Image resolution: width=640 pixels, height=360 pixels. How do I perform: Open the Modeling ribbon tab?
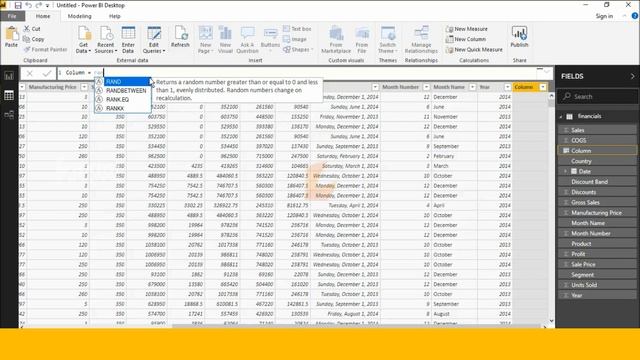tap(80, 16)
